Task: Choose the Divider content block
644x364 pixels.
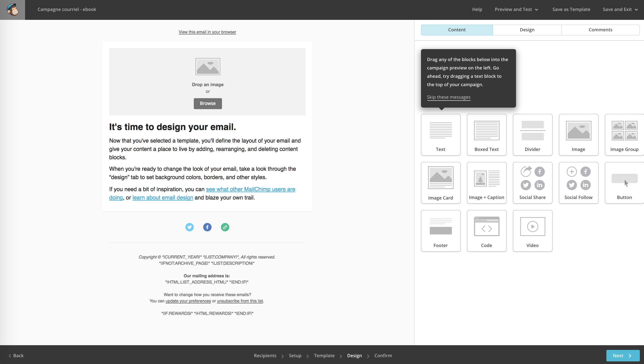Action: click(x=532, y=134)
